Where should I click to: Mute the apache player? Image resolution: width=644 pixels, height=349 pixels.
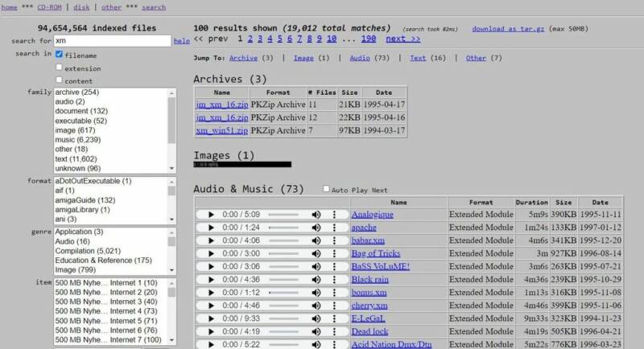pyautogui.click(x=316, y=228)
